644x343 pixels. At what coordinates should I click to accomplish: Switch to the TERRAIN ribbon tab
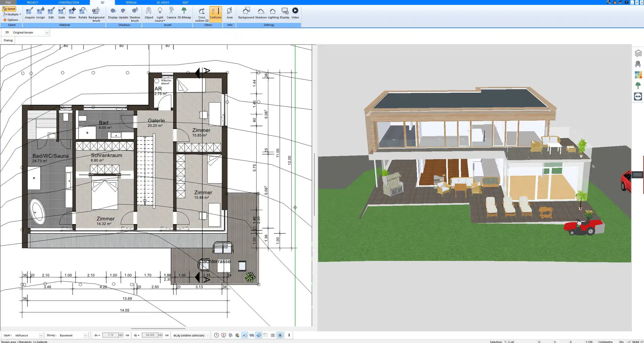[x=131, y=3]
